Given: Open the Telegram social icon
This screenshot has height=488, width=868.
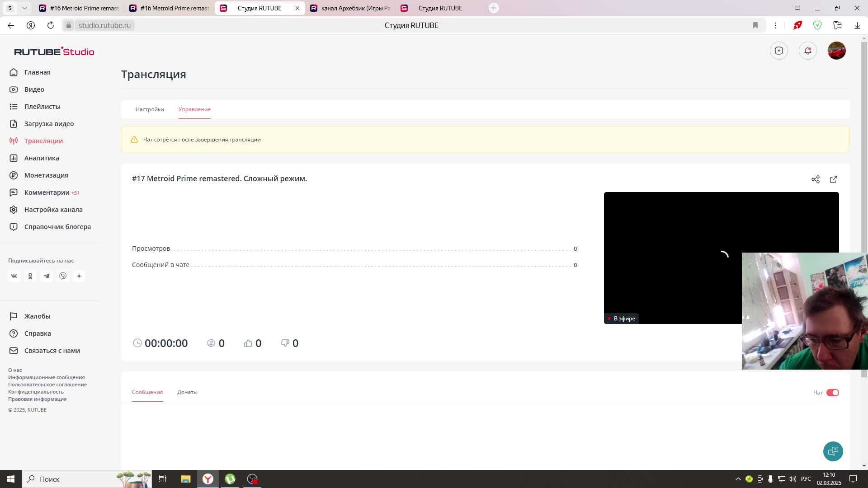Looking at the screenshot, I should pyautogui.click(x=47, y=276).
